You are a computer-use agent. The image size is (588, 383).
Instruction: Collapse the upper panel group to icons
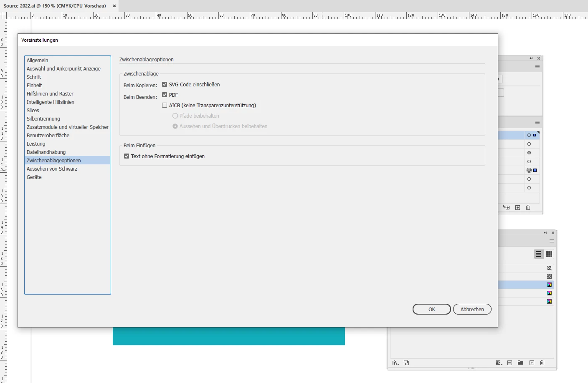(531, 58)
